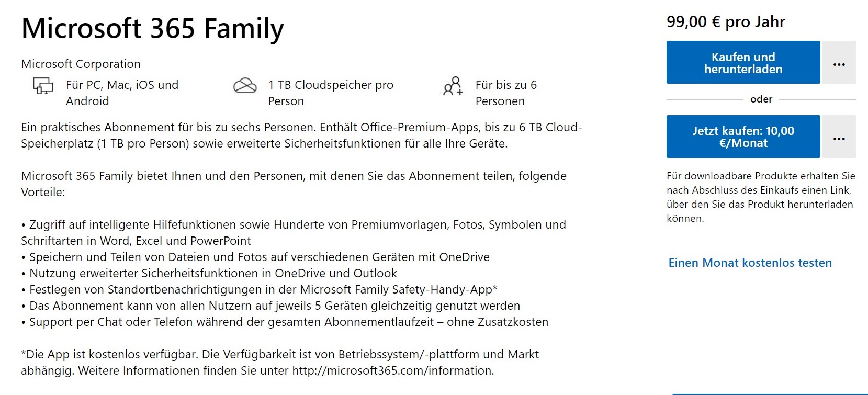Click the Kaufen und herunterladen button
Viewport: 868px width, 395px height.
(x=743, y=62)
